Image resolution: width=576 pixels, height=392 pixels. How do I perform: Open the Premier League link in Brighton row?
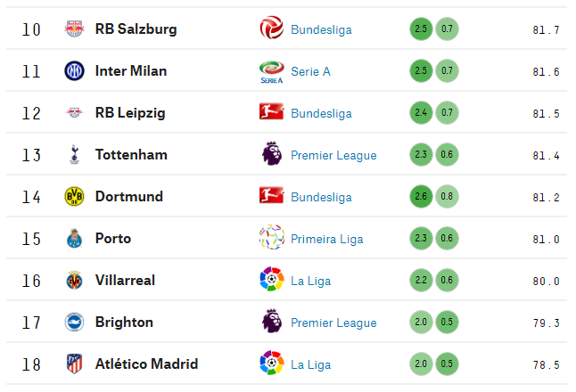[333, 323]
